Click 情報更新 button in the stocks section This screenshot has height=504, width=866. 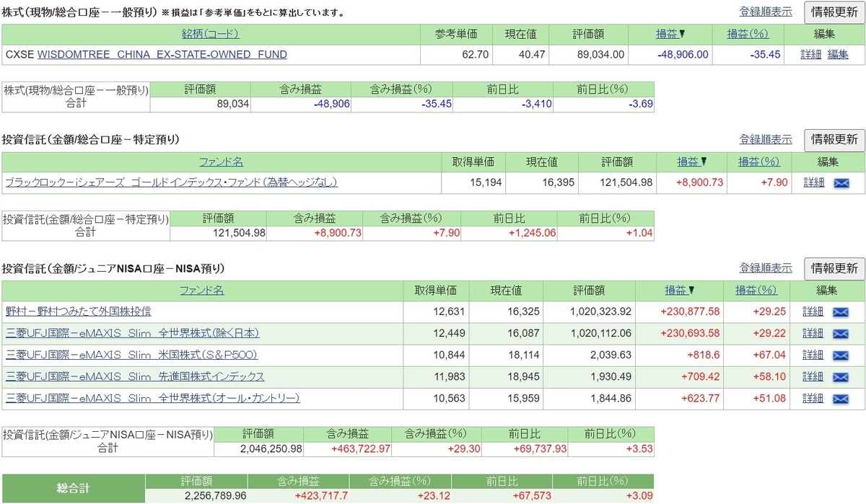click(834, 12)
